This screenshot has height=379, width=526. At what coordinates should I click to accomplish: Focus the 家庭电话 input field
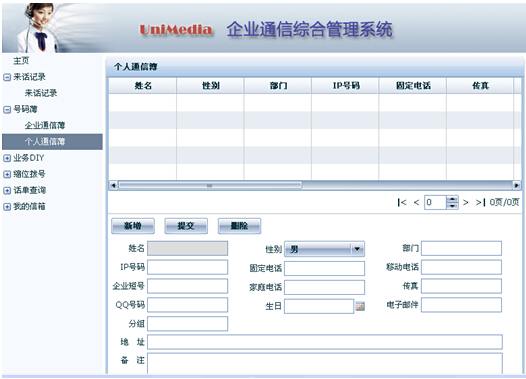[x=324, y=287]
